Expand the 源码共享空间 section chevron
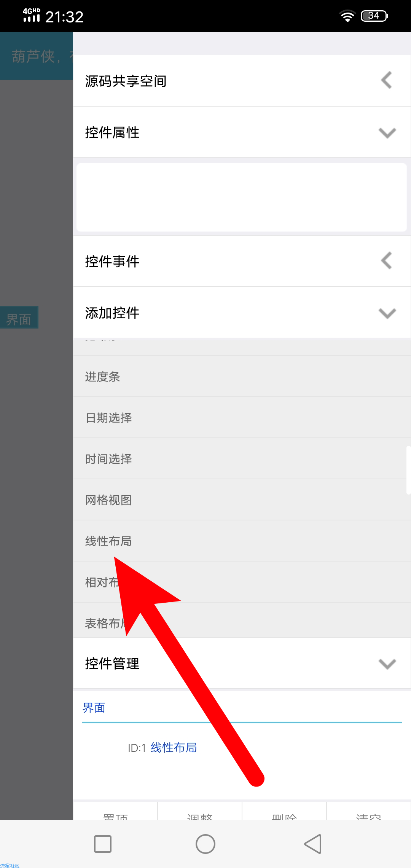This screenshot has height=868, width=411. (x=387, y=80)
